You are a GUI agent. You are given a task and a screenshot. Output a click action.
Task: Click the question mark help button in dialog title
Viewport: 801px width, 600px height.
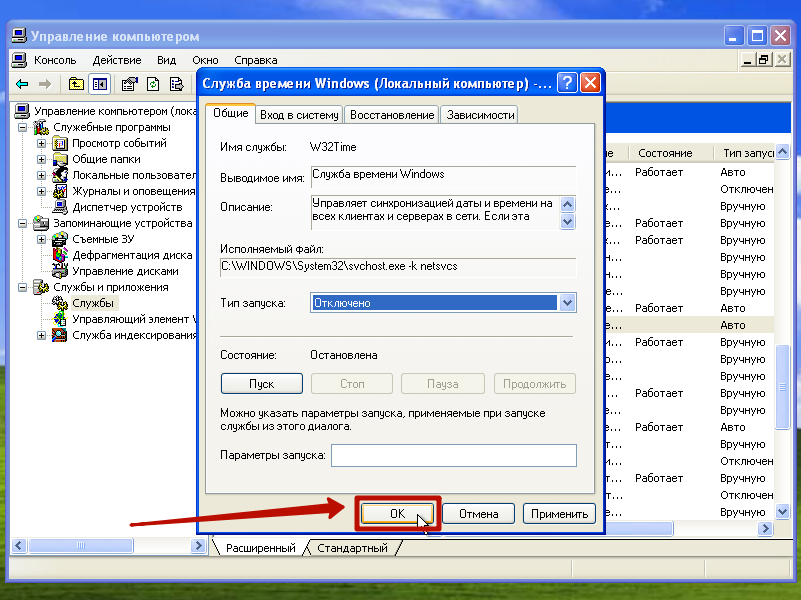point(566,83)
